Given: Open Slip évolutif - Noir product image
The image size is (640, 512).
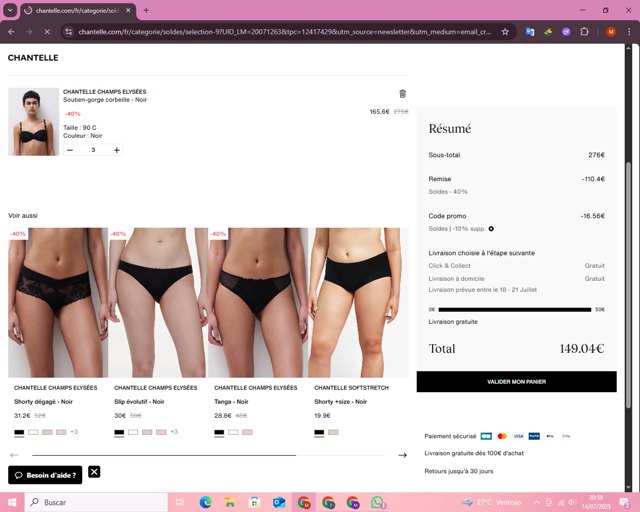Looking at the screenshot, I should click(158, 303).
